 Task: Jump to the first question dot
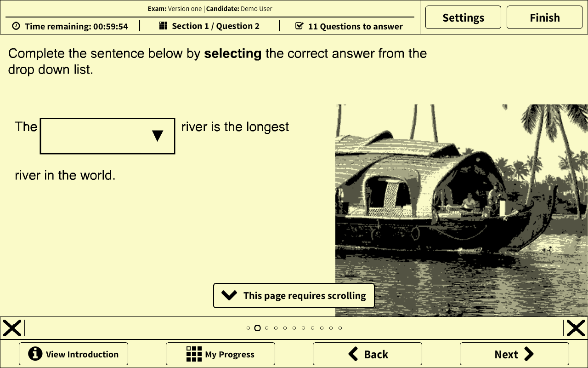pyautogui.click(x=249, y=328)
